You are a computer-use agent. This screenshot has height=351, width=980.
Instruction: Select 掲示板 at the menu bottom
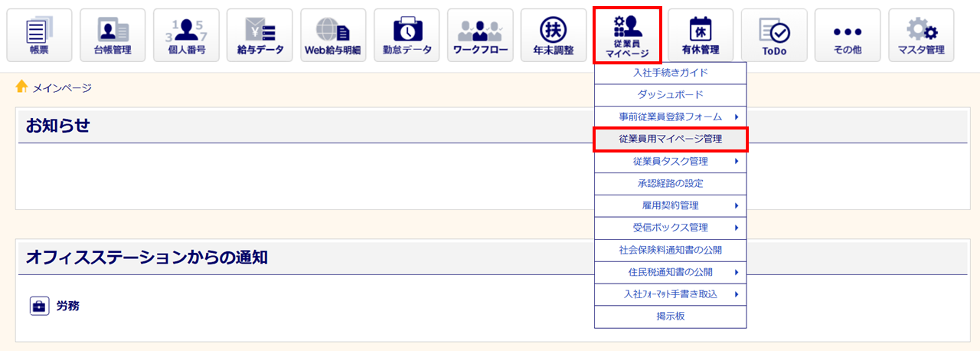pyautogui.click(x=671, y=317)
